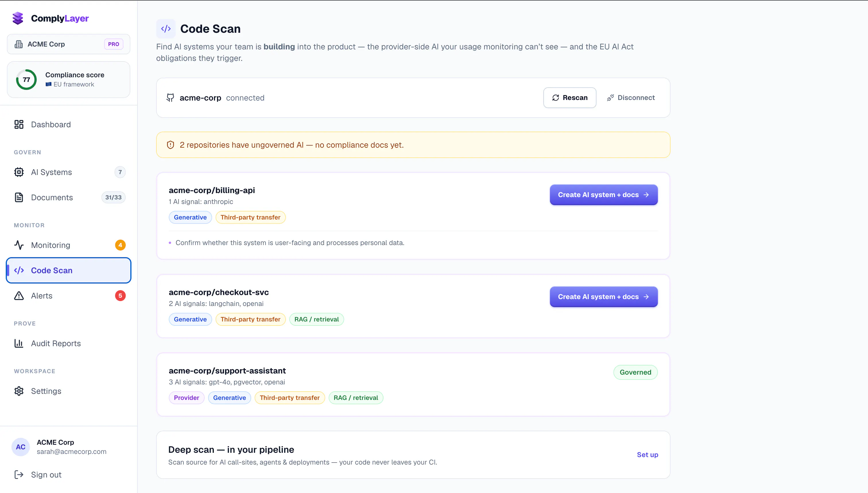868x493 pixels.
Task: Click the Rescan button
Action: click(570, 98)
